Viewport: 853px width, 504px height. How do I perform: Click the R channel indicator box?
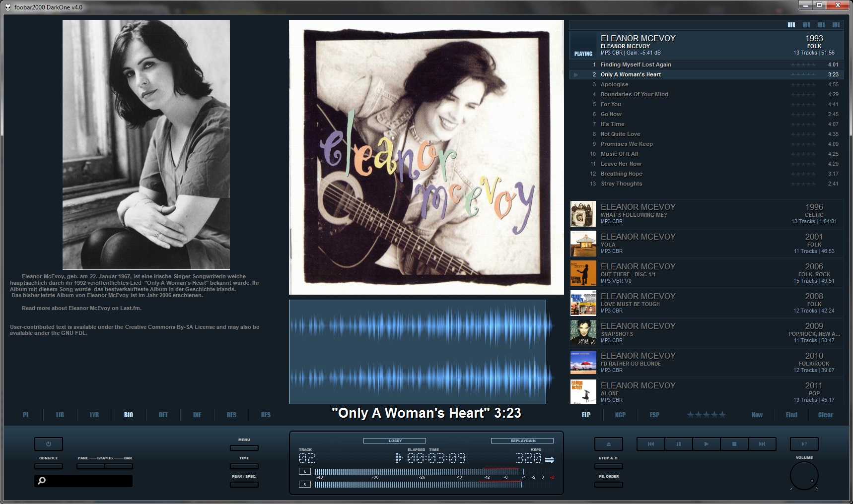[x=305, y=484]
